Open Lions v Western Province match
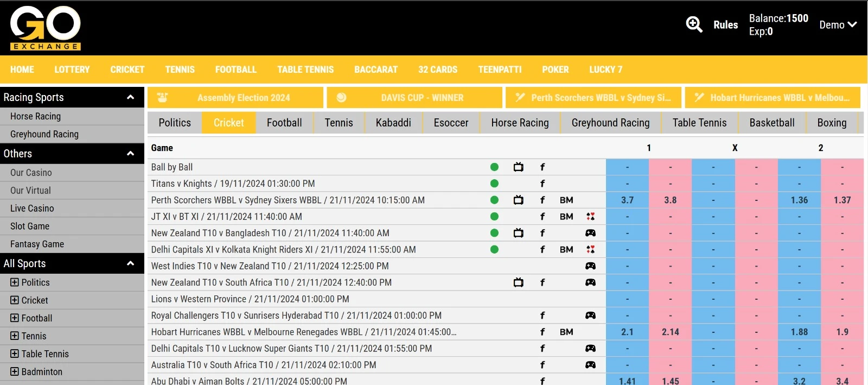 250,299
